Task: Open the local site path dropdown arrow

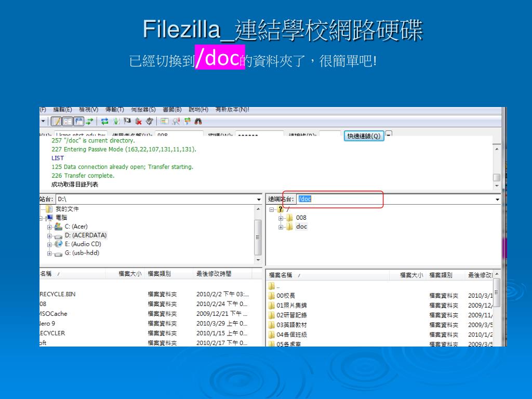Action: click(x=259, y=199)
